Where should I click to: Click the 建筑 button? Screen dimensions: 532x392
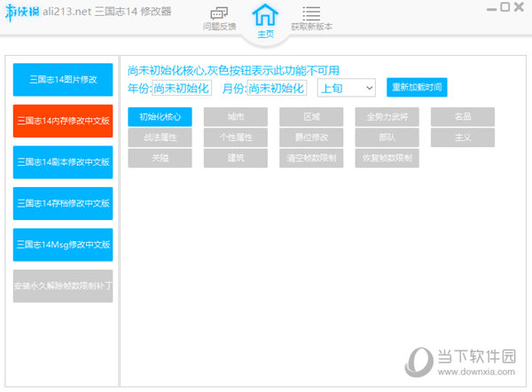[236, 158]
